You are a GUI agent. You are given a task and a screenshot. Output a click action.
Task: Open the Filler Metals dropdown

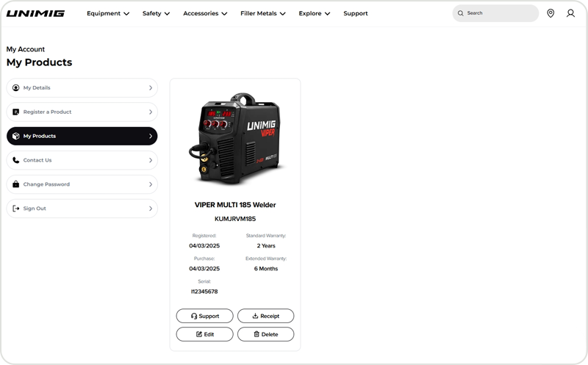click(x=262, y=13)
